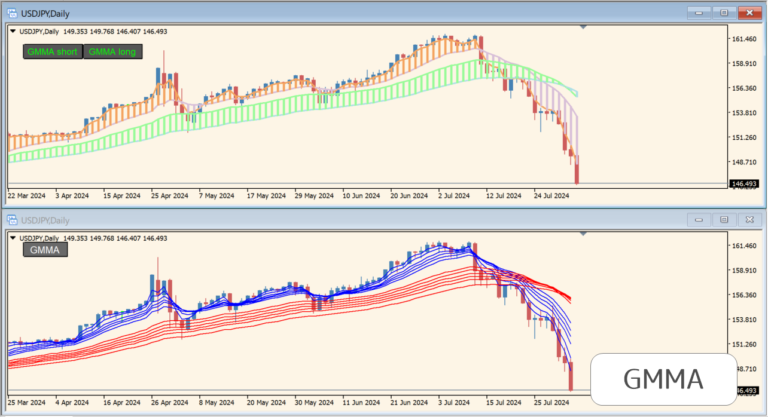
Task: Toggle the GMMA button in the bottom chart
Action: (x=45, y=250)
